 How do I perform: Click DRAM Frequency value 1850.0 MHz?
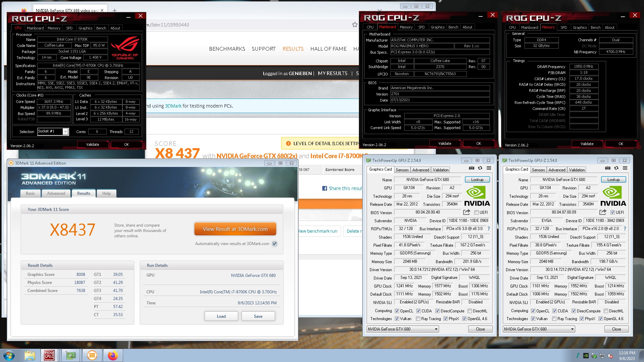click(x=584, y=67)
